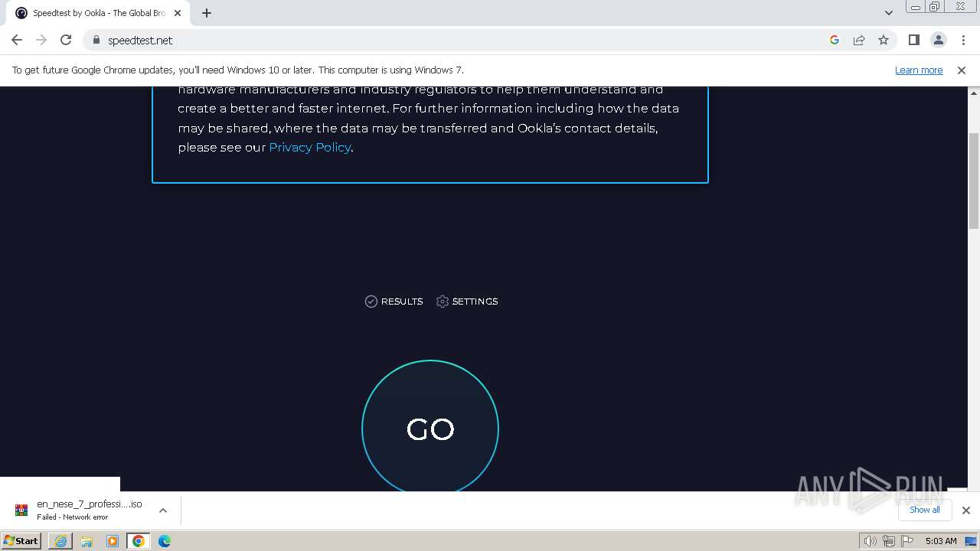Reload the speedtest.net page
Image resolution: width=980 pixels, height=551 pixels.
click(x=66, y=40)
